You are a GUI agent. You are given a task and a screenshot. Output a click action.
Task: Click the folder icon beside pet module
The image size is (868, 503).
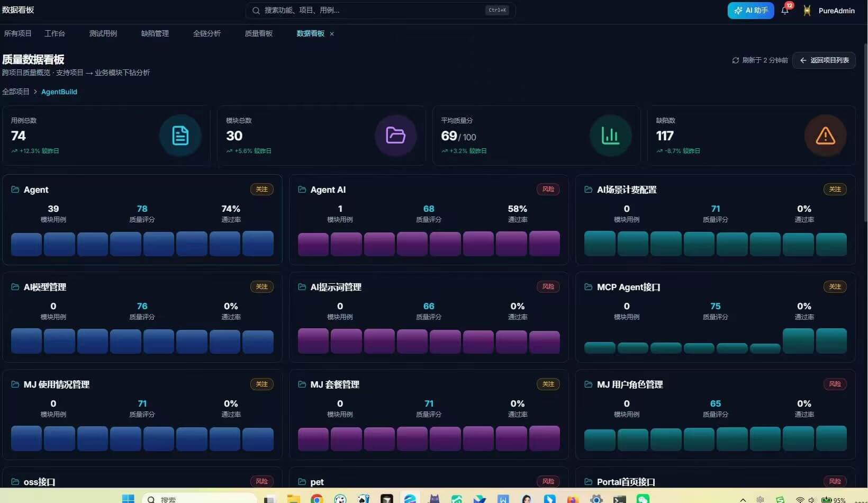(x=302, y=482)
